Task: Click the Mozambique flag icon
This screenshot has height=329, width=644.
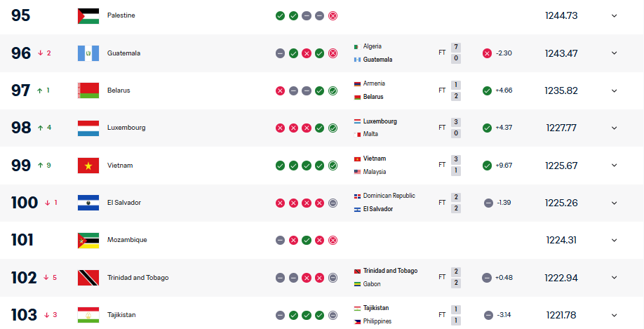Action: (88, 240)
